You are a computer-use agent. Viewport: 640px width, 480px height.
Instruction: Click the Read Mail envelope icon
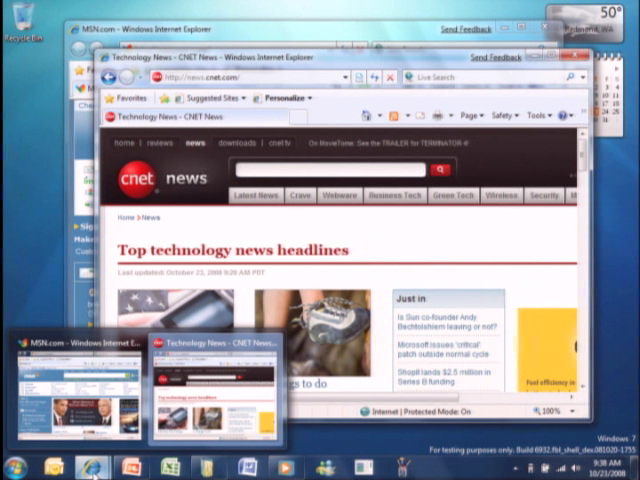(x=420, y=116)
